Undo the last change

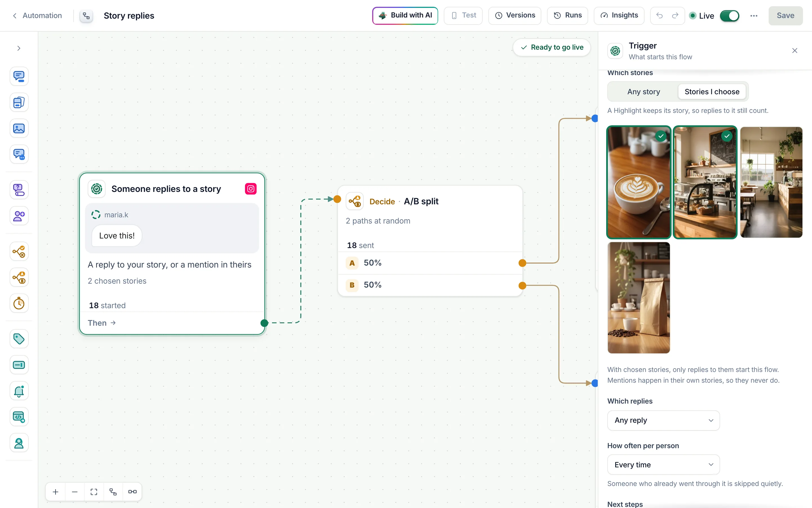pyautogui.click(x=659, y=16)
